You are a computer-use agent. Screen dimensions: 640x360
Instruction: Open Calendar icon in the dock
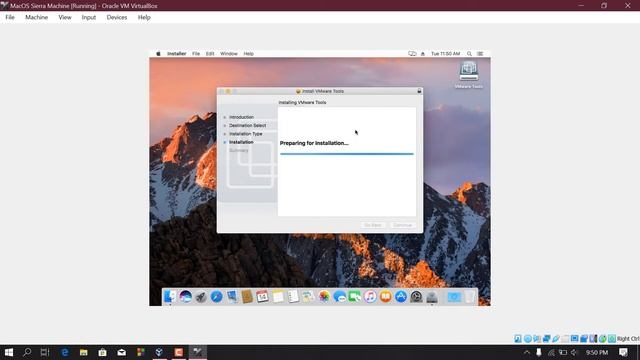[262, 297]
